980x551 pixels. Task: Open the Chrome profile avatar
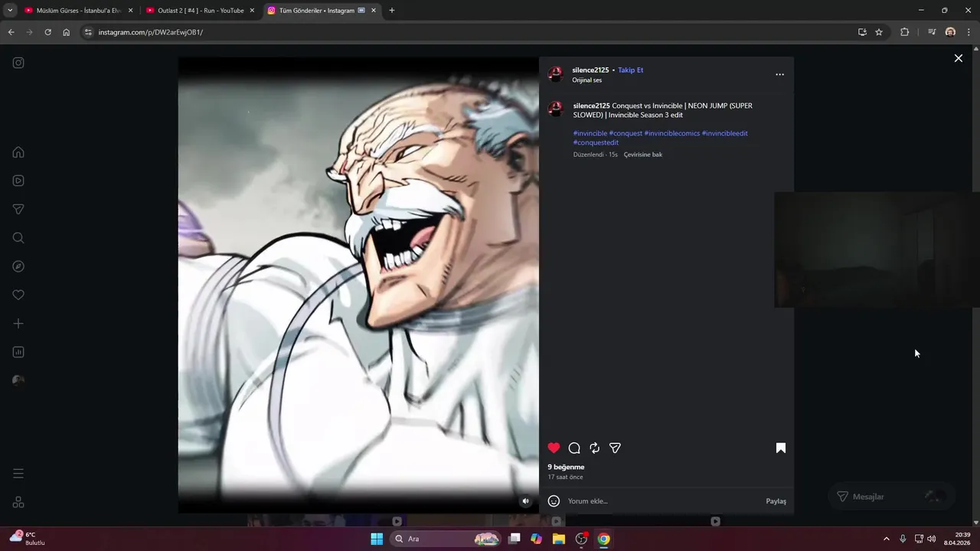pos(950,32)
